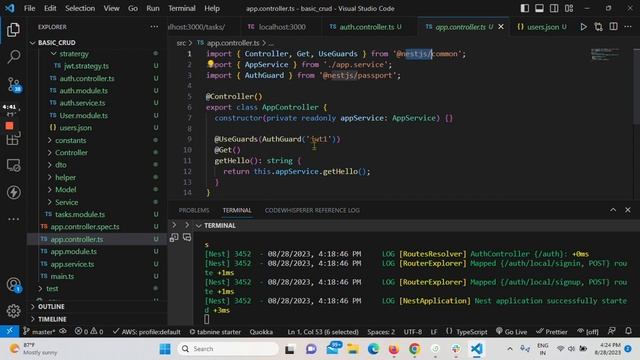Open jwt.strategy.ts in explorer
Image resolution: width=640 pixels, height=360 pixels.
coord(86,66)
